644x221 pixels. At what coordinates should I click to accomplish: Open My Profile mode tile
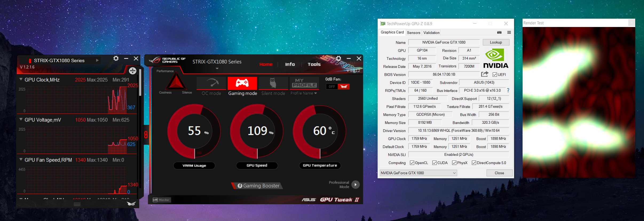304,83
